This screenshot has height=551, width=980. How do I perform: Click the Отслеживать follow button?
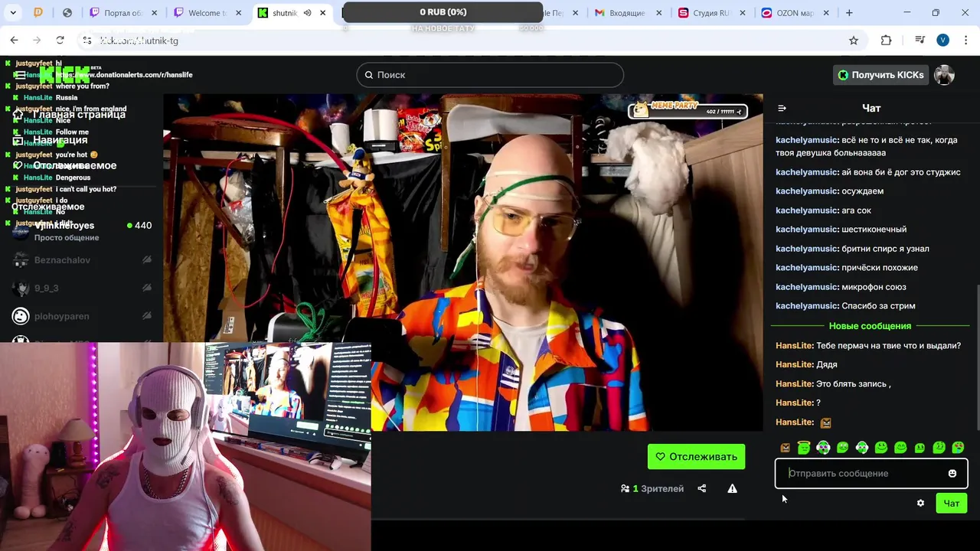(696, 457)
